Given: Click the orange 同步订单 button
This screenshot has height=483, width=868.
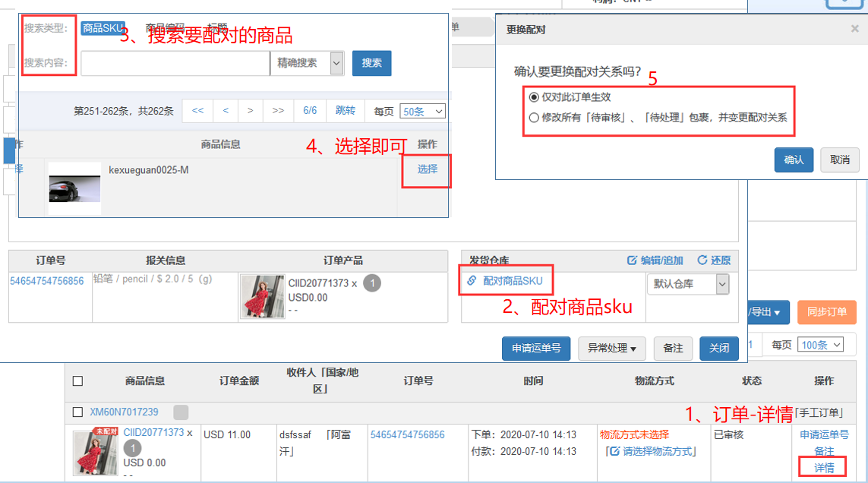Looking at the screenshot, I should [x=827, y=312].
